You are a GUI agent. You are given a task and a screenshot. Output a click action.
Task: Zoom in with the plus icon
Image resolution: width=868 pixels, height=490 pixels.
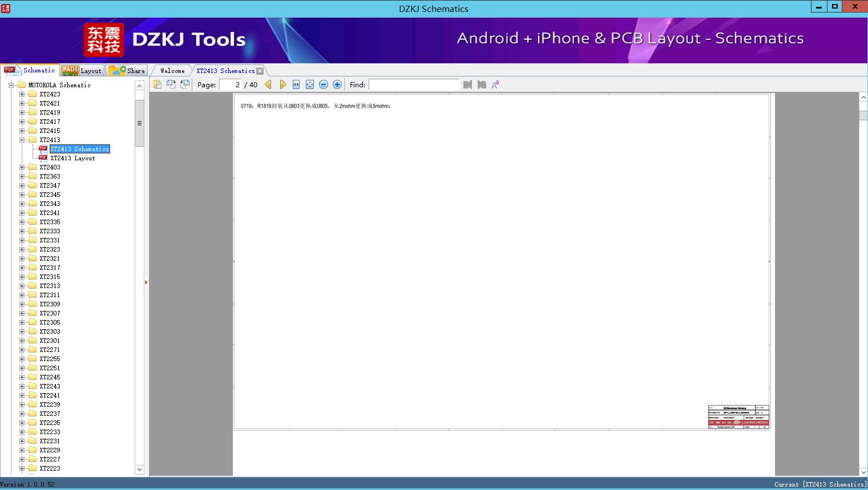click(x=337, y=84)
